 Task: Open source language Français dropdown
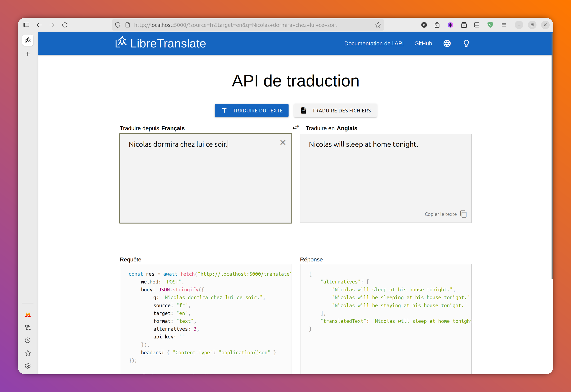pyautogui.click(x=173, y=128)
